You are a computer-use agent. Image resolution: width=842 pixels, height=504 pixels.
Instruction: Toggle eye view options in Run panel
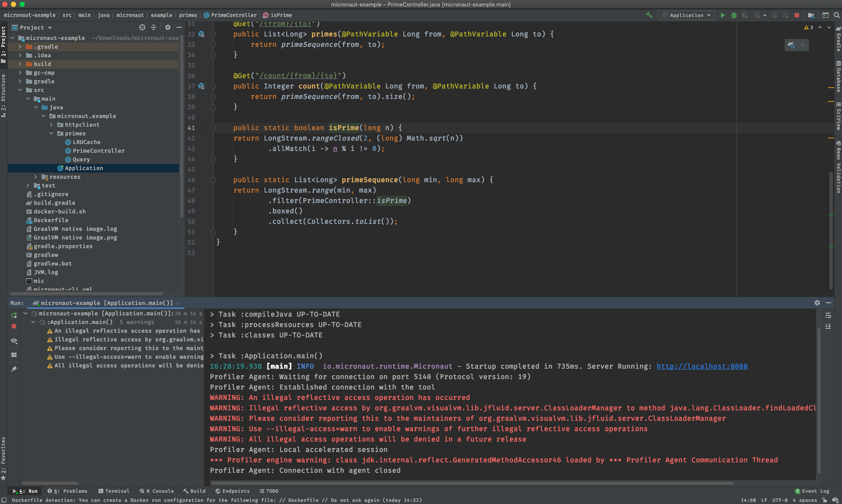coord(14,341)
